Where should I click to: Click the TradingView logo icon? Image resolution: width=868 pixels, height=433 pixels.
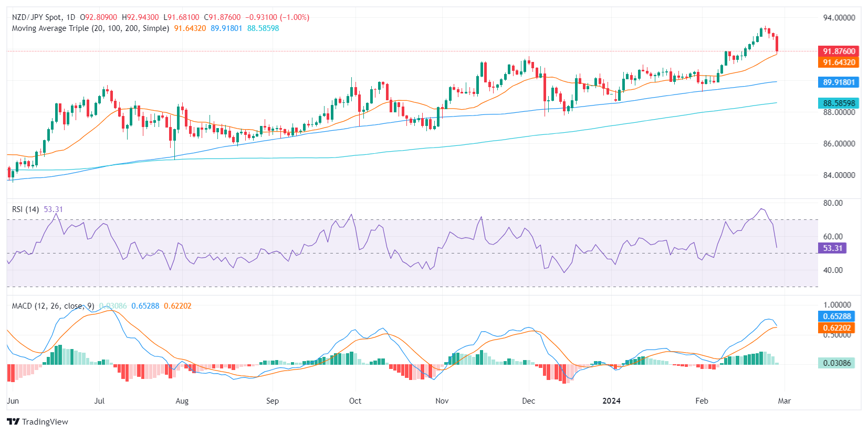(x=13, y=421)
